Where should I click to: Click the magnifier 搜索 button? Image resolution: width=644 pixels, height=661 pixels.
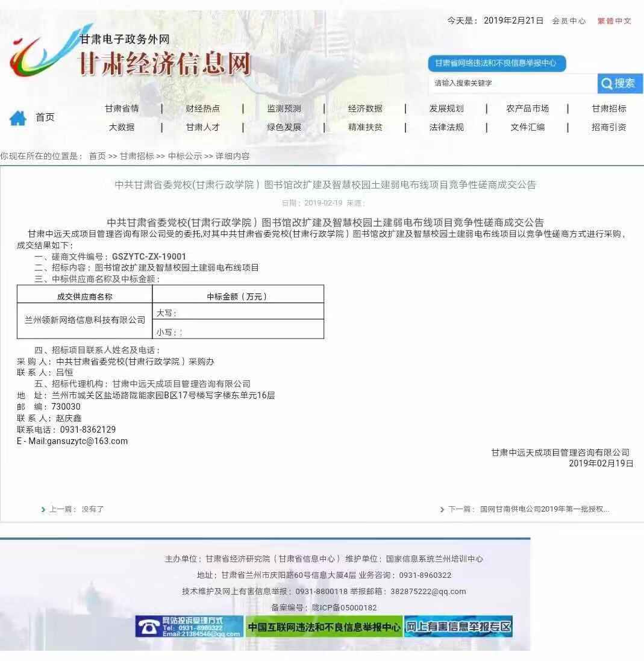620,83
